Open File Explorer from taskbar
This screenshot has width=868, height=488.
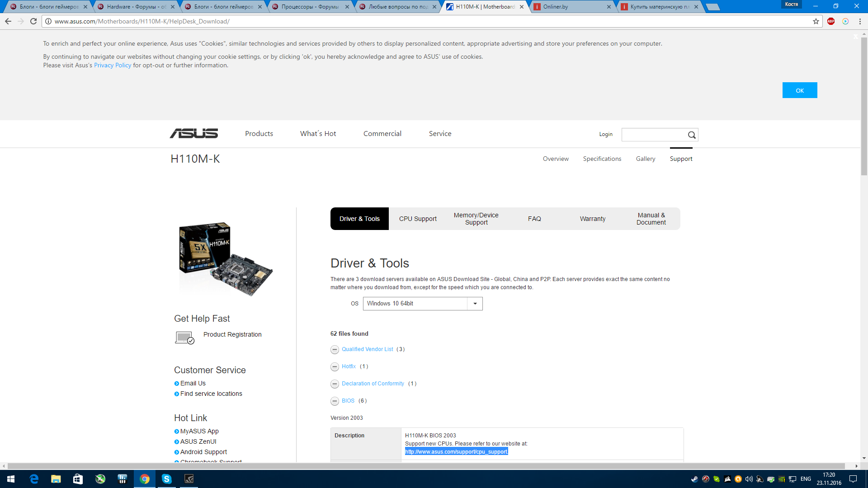tap(56, 479)
